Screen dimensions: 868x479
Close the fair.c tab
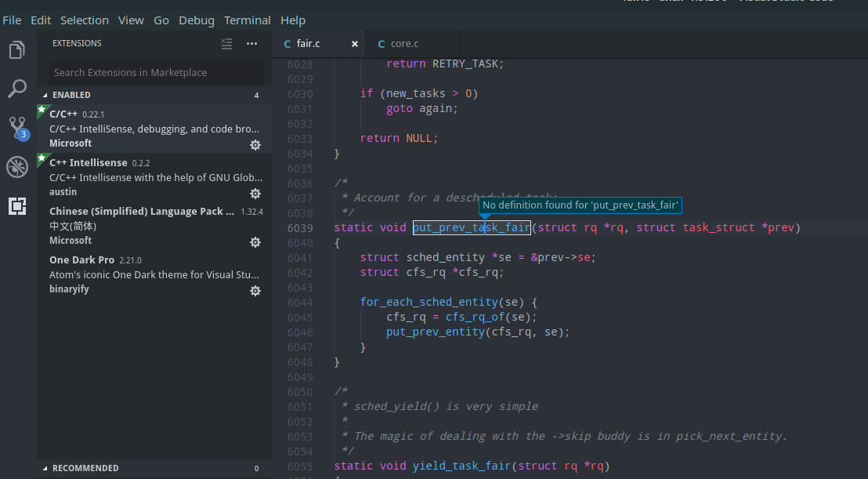[x=354, y=44]
